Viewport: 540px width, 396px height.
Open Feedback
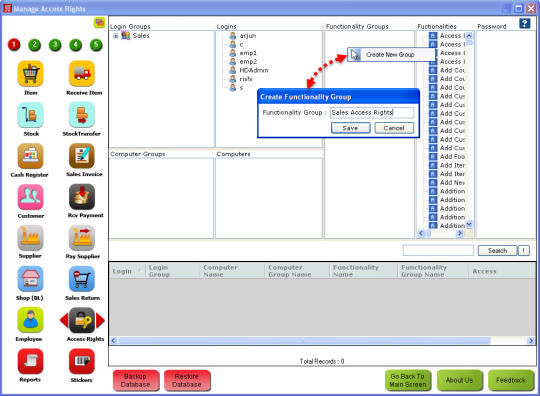point(511,380)
